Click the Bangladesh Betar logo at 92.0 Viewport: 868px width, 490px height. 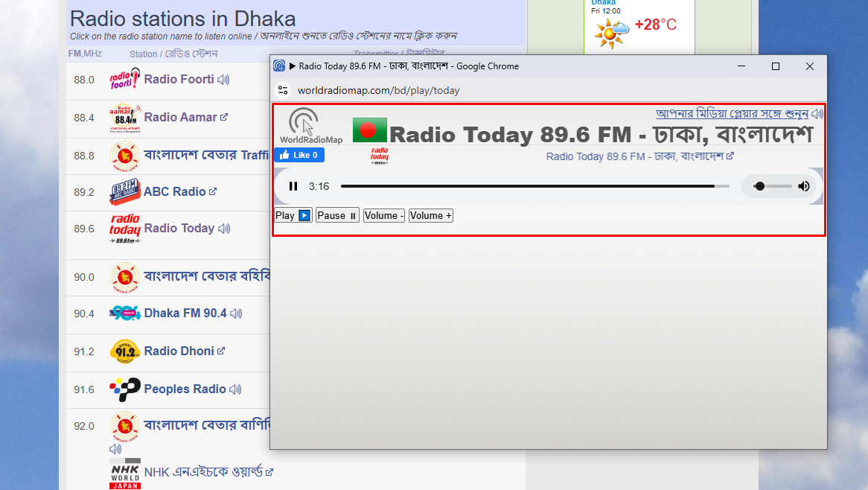tap(124, 426)
